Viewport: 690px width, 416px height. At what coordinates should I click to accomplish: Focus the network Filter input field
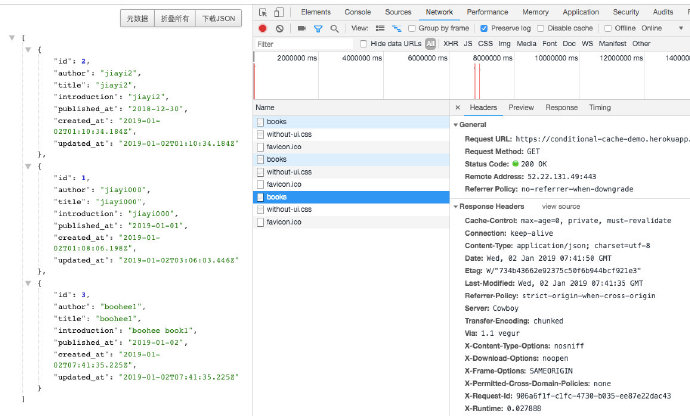[x=304, y=44]
